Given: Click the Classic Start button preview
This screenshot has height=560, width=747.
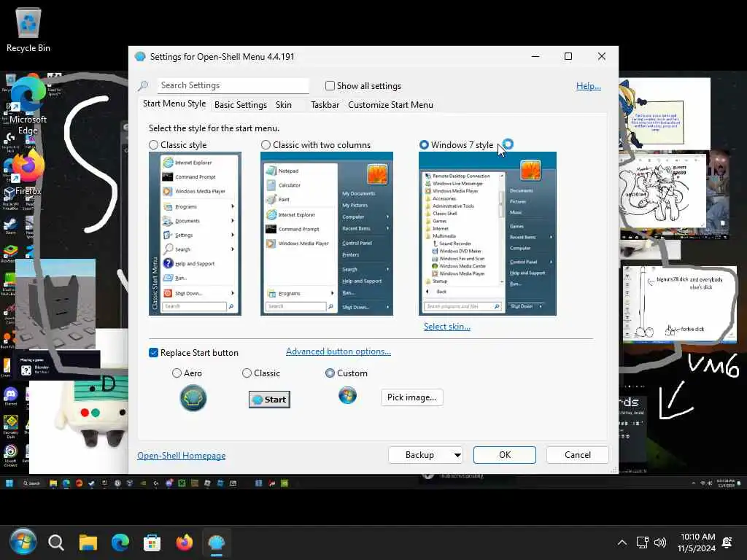Looking at the screenshot, I should (x=270, y=400).
